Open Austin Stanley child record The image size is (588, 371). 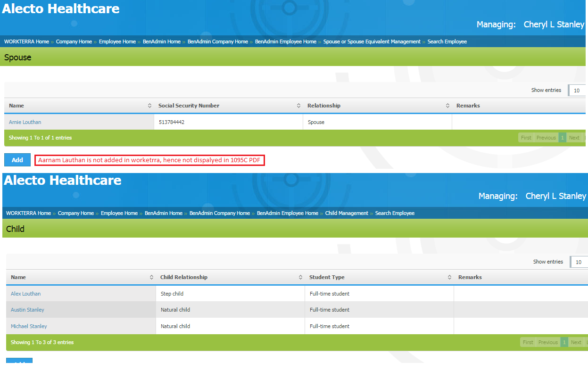[27, 310]
